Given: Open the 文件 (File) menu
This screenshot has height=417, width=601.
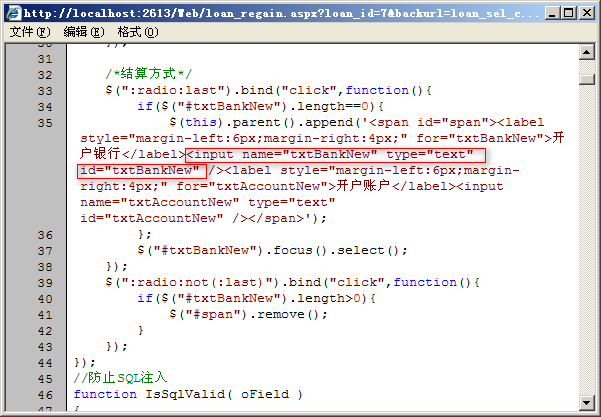Looking at the screenshot, I should [x=29, y=32].
